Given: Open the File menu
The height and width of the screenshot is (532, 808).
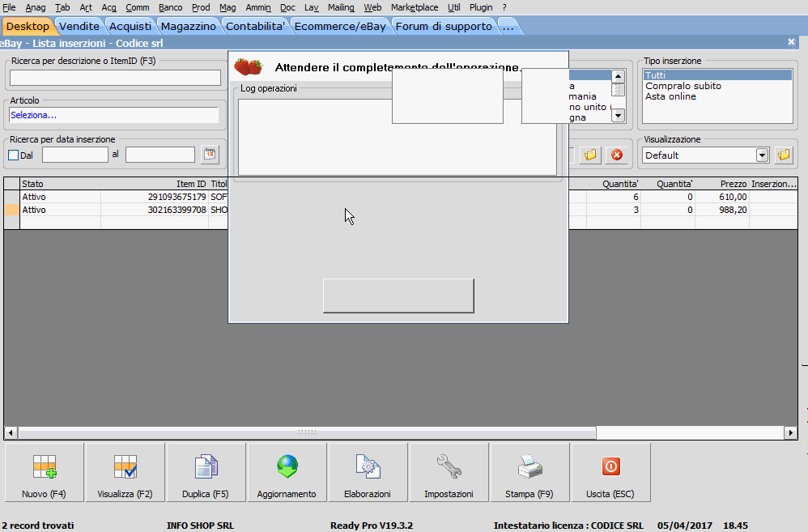Looking at the screenshot, I should [x=9, y=7].
